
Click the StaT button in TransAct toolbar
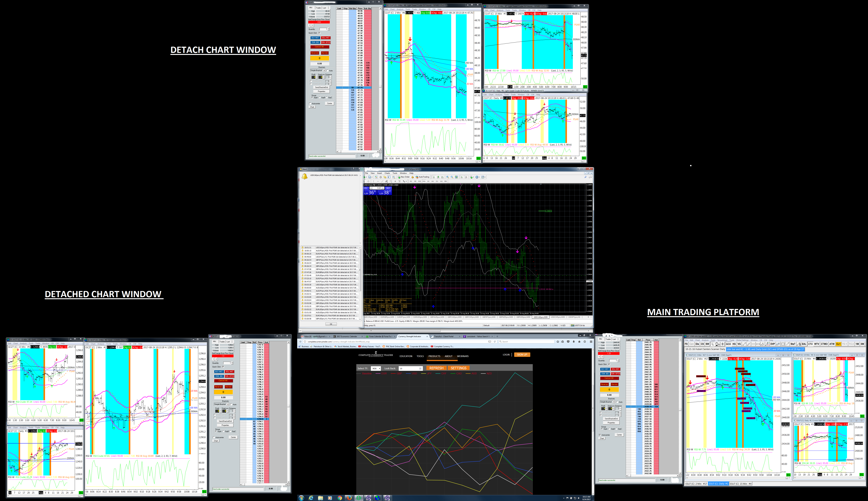pyautogui.click(x=793, y=344)
